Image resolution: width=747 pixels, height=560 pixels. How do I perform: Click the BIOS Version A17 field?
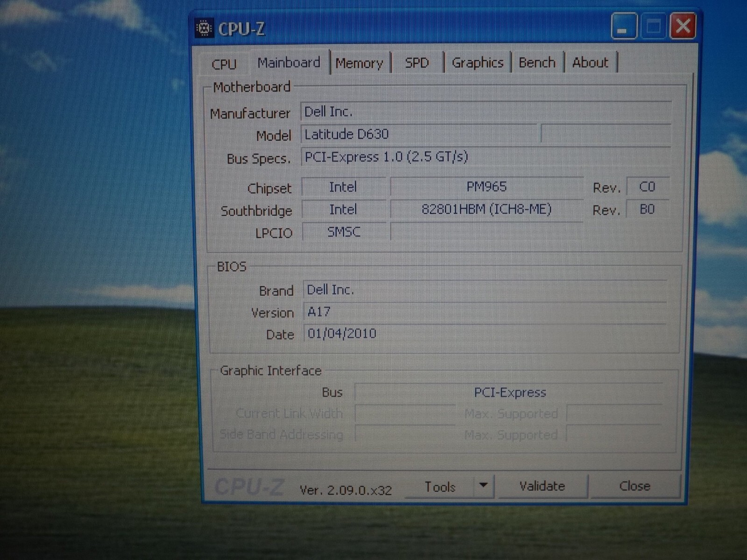click(x=486, y=311)
